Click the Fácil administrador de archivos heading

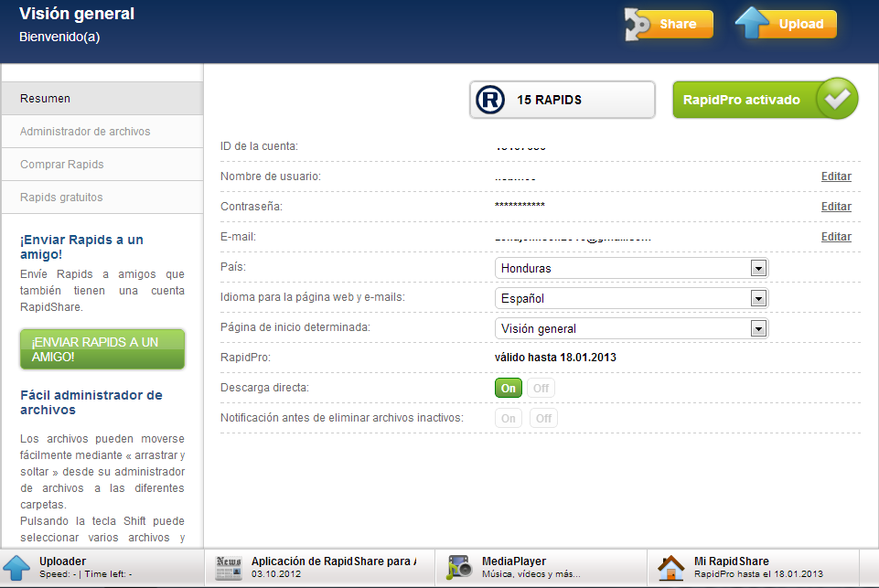coord(91,402)
